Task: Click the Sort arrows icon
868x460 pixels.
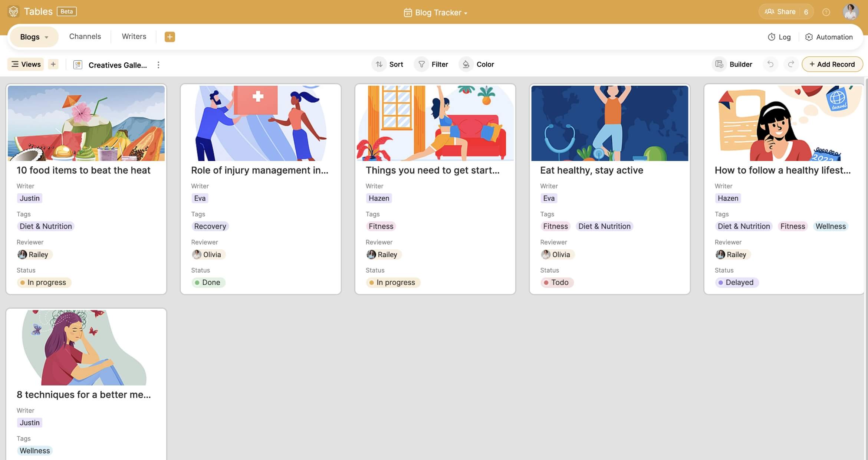Action: point(379,64)
